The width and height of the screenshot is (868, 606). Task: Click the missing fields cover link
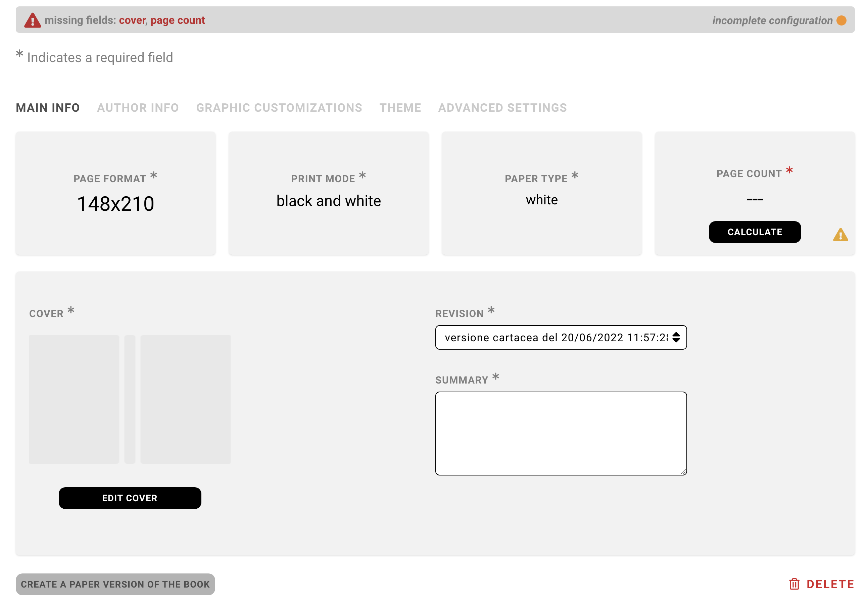point(132,20)
